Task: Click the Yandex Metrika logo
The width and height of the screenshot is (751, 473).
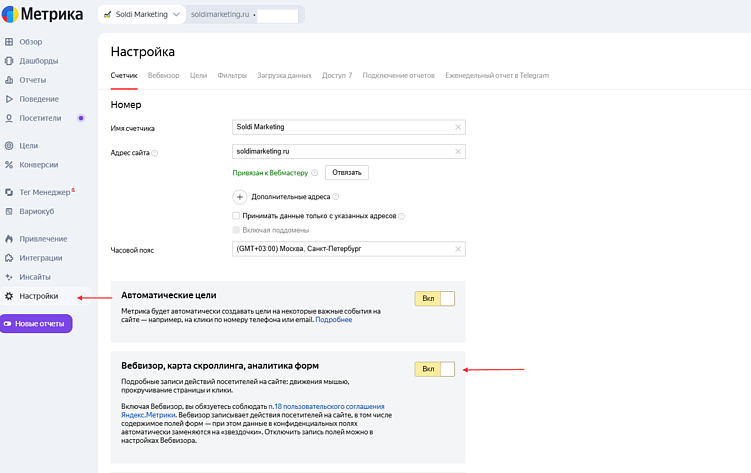Action: [42, 14]
